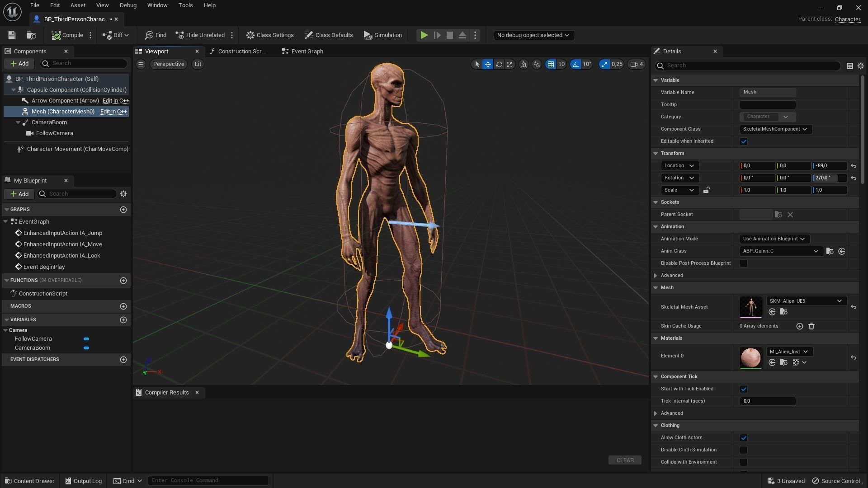Click the world/local coordinate space icon

click(524, 64)
